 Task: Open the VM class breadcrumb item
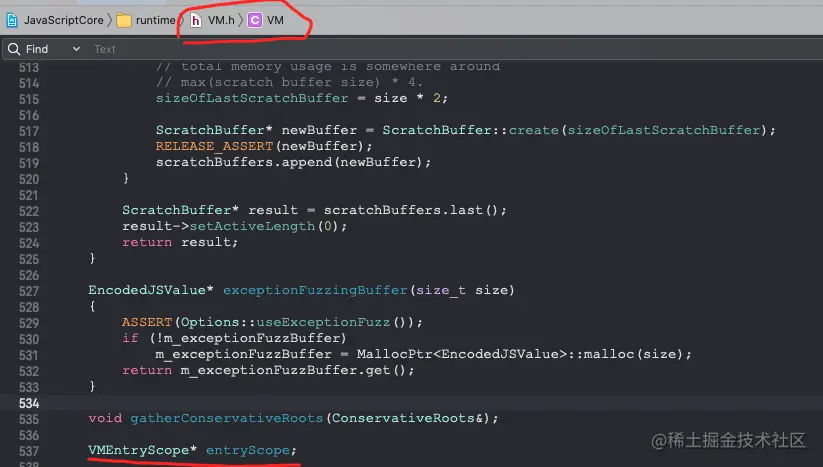pyautogui.click(x=275, y=20)
